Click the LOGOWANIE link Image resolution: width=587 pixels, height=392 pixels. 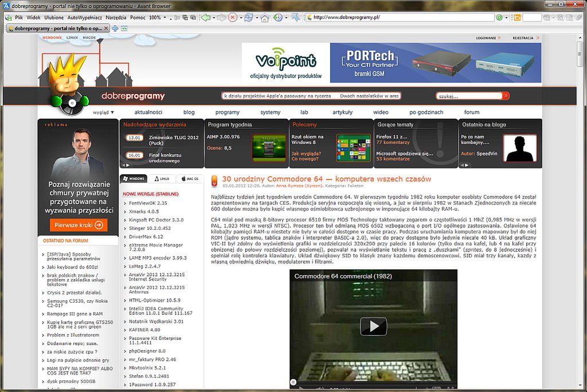point(486,38)
